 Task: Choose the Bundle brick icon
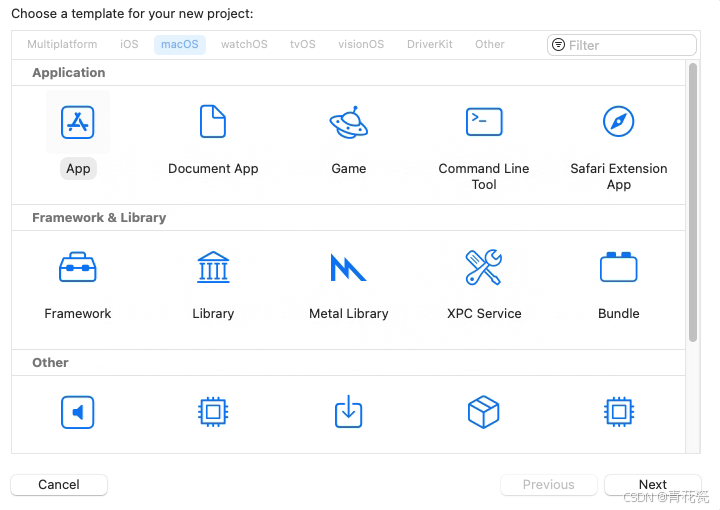pos(619,267)
